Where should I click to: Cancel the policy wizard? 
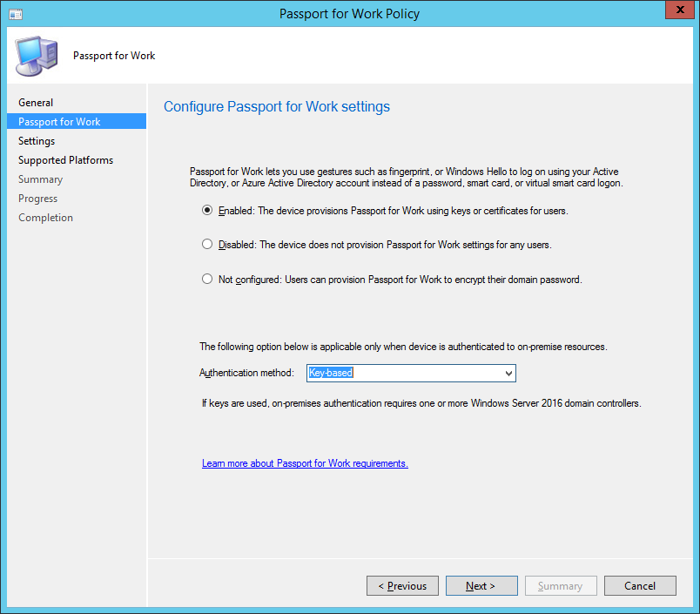(x=640, y=586)
